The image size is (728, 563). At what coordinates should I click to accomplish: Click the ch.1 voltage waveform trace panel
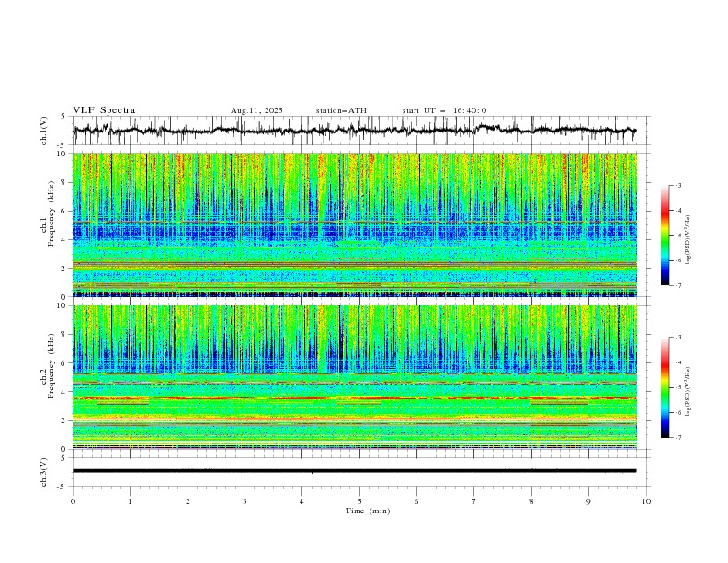361,131
